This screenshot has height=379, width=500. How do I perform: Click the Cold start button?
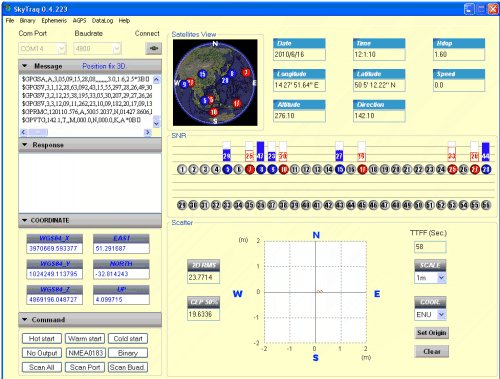128,339
